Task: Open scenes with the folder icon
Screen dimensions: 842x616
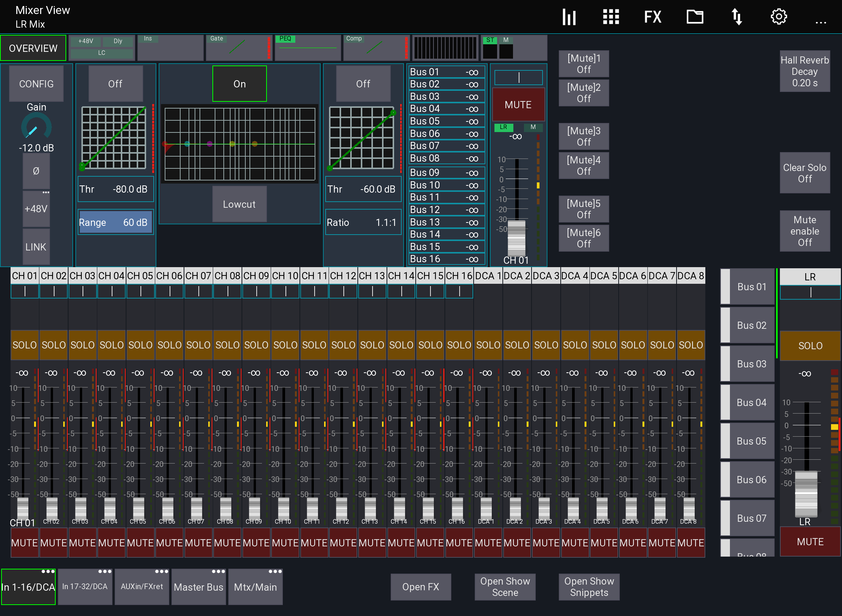Action: click(695, 17)
